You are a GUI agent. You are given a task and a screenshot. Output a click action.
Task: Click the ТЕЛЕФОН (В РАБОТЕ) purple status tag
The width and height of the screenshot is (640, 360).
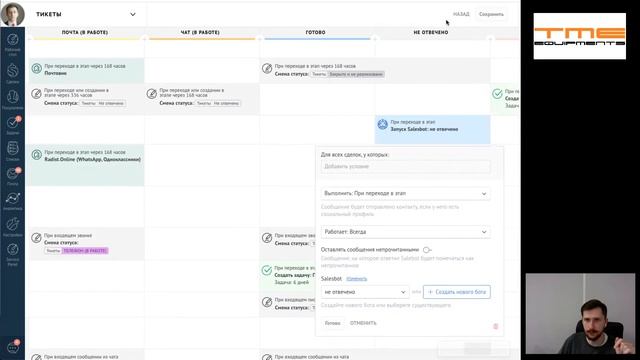click(x=85, y=251)
